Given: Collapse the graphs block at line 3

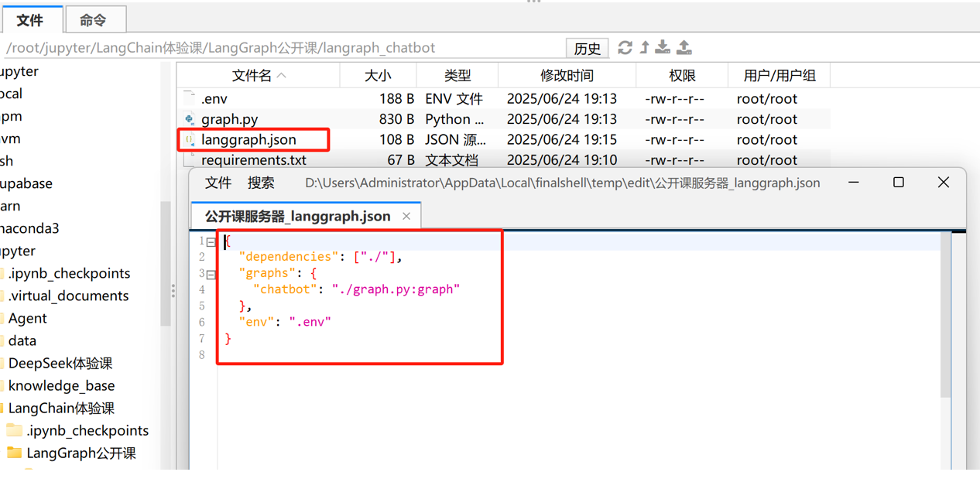Looking at the screenshot, I should pos(211,274).
